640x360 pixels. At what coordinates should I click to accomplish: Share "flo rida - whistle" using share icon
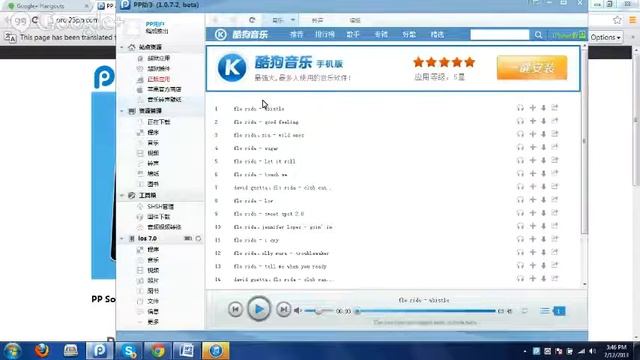click(554, 108)
